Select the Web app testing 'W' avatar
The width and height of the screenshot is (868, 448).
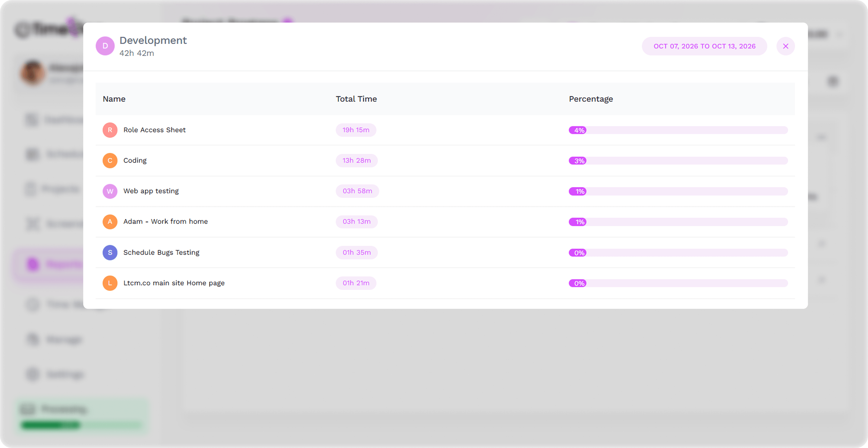110,191
